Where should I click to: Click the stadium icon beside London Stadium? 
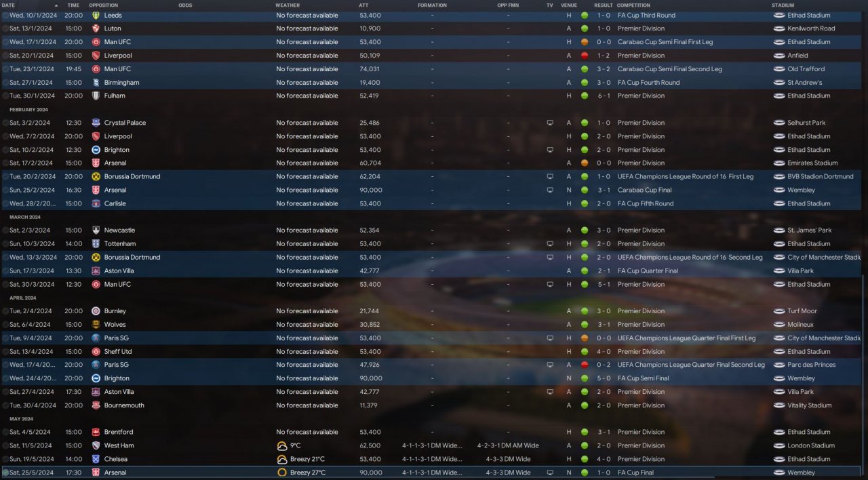click(x=779, y=445)
